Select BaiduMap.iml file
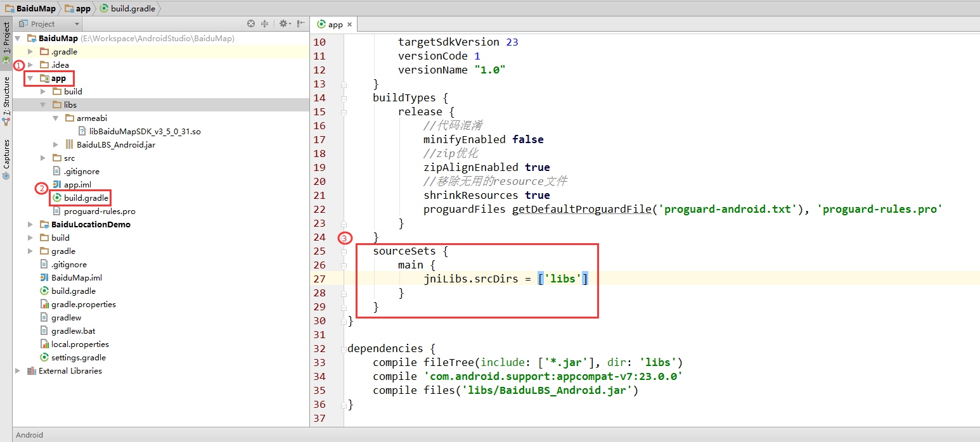 (x=77, y=278)
